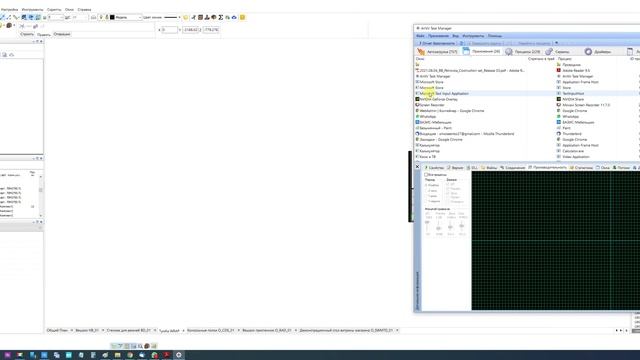Switch to the Строить tab in CAD
This screenshot has height=360, width=640.
[x=27, y=34]
